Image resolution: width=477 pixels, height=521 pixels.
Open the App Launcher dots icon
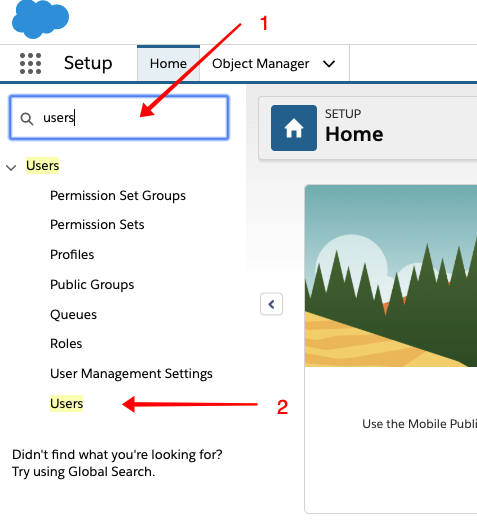point(30,63)
